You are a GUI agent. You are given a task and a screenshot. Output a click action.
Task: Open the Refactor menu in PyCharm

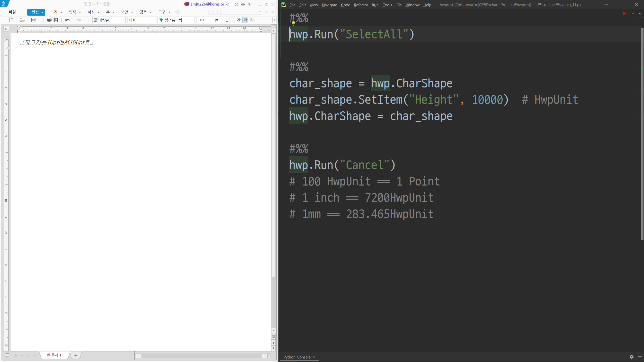tap(361, 5)
